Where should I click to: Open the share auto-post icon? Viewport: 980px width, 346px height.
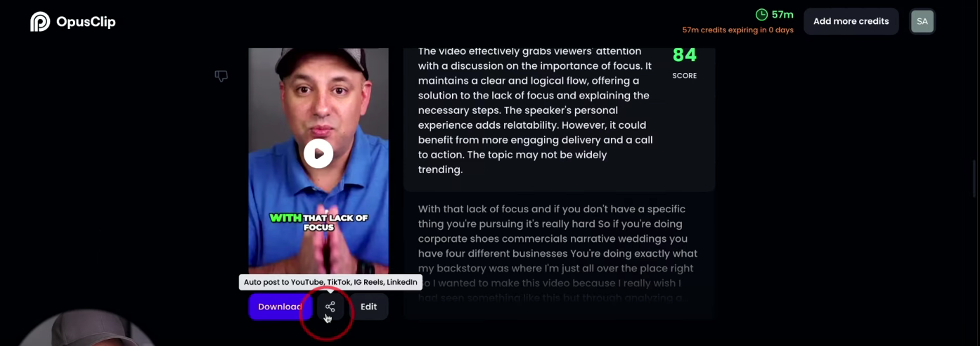click(330, 307)
